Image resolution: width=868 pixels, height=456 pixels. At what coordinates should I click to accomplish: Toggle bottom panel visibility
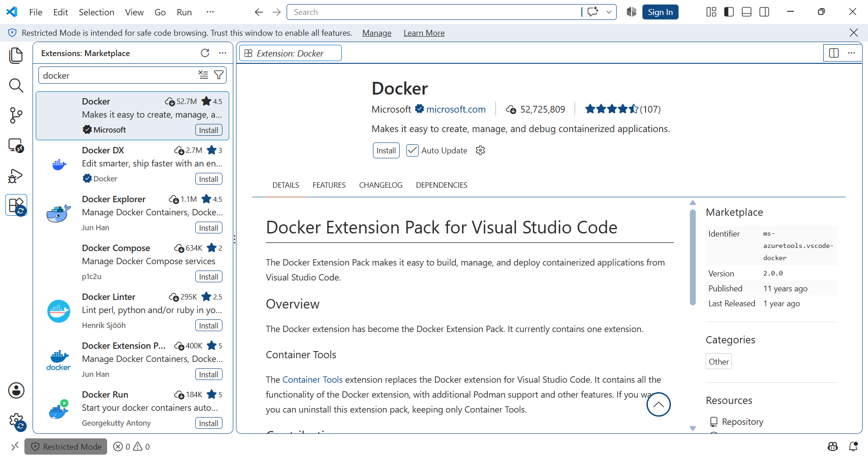(747, 12)
